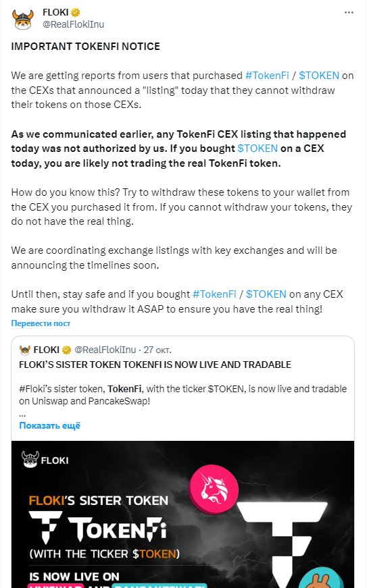
Task: Click $TOKEN cashtag in the bold paragraph
Action: [x=258, y=149]
